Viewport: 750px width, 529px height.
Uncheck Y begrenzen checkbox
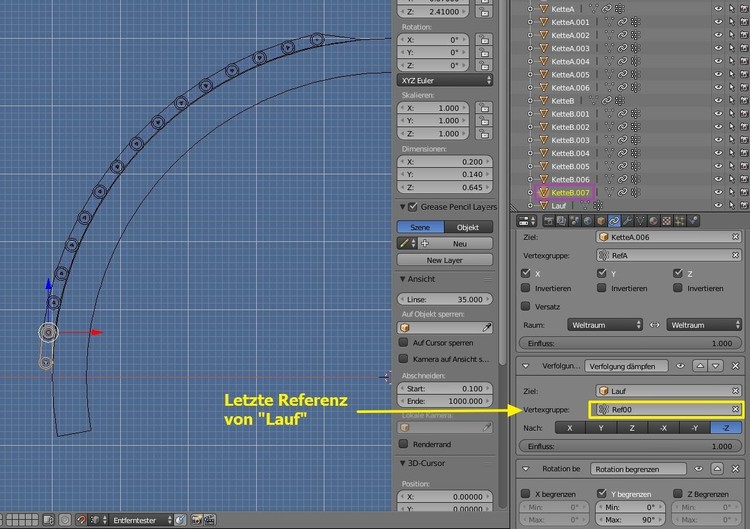[x=602, y=493]
